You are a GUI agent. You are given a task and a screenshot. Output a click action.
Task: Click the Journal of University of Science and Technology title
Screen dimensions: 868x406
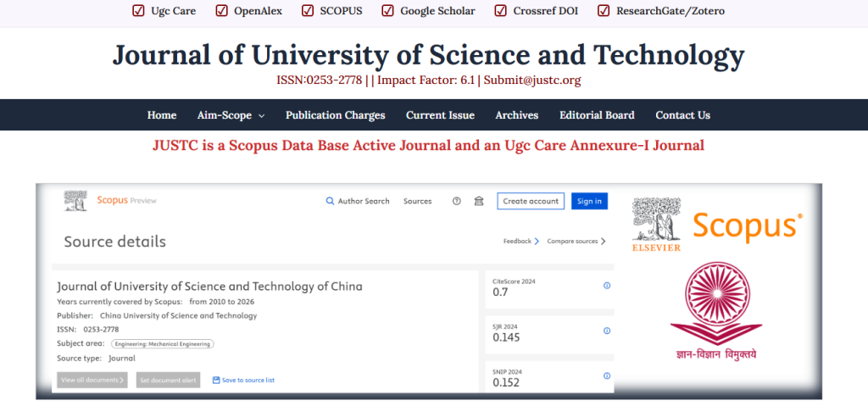click(428, 55)
